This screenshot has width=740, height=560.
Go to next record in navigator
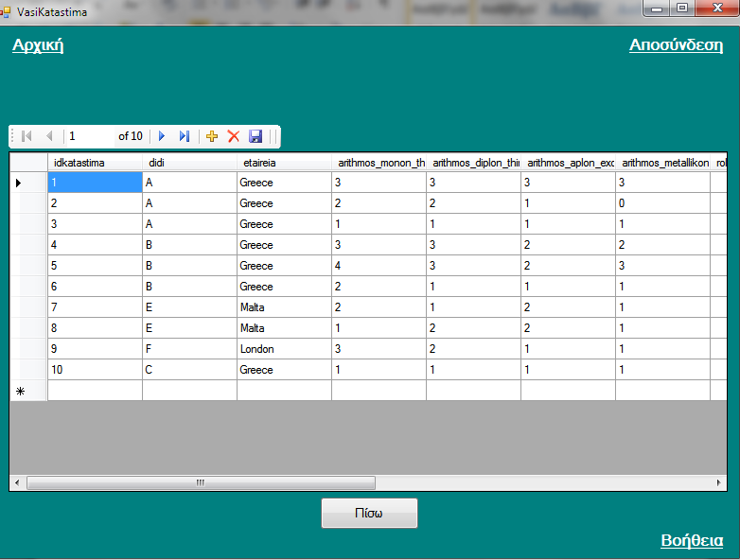(x=162, y=136)
